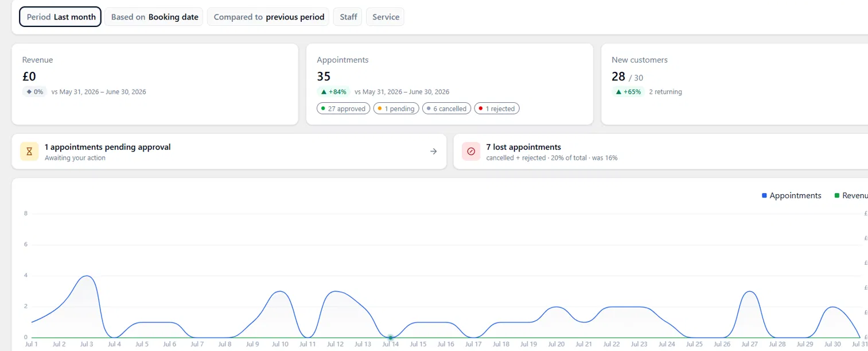
Task: Select the 6 cancelled status chip
Action: click(x=446, y=109)
